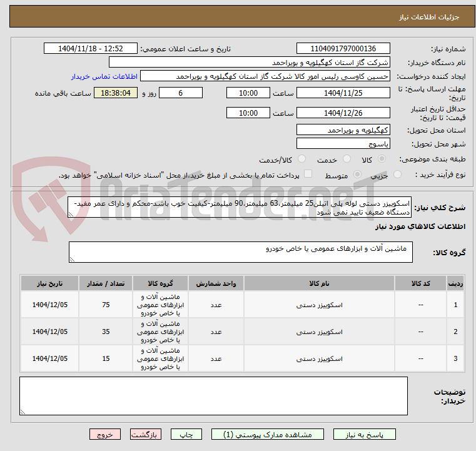Click the goods group text area
This screenshot has width=476, height=451.
[x=240, y=252]
